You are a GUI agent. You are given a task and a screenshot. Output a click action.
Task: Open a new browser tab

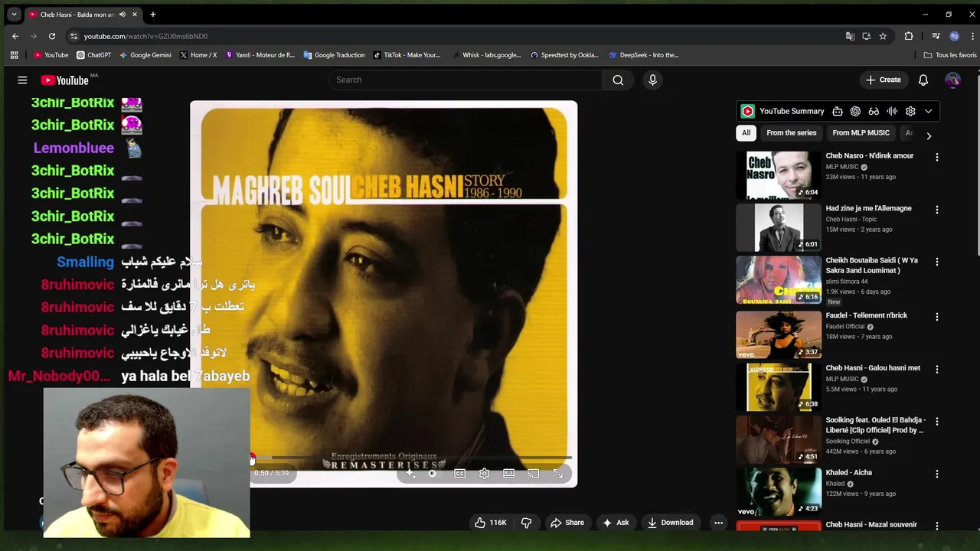coord(153,15)
